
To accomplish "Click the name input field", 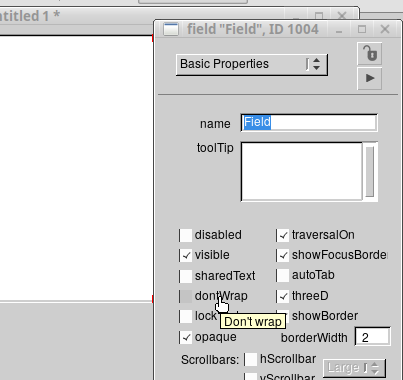I will pyautogui.click(x=309, y=122).
